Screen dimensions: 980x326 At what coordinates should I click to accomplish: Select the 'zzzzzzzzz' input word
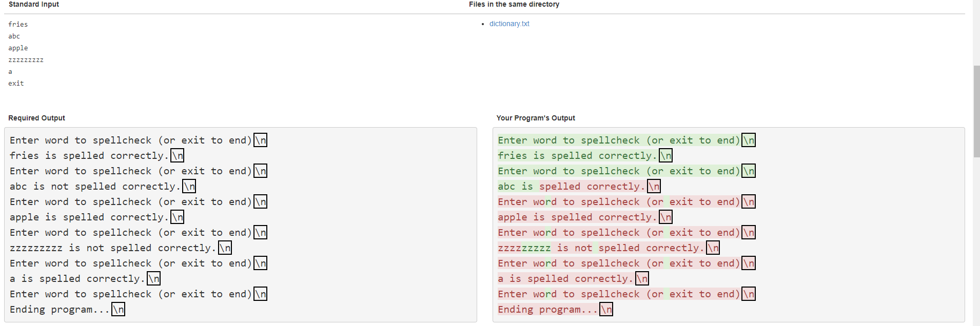pyautogui.click(x=26, y=59)
